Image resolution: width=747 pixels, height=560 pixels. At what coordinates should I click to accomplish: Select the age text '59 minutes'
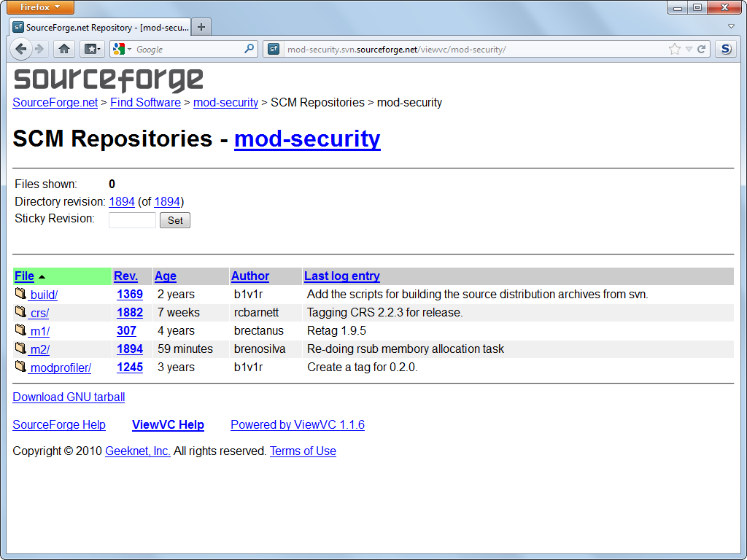(185, 349)
